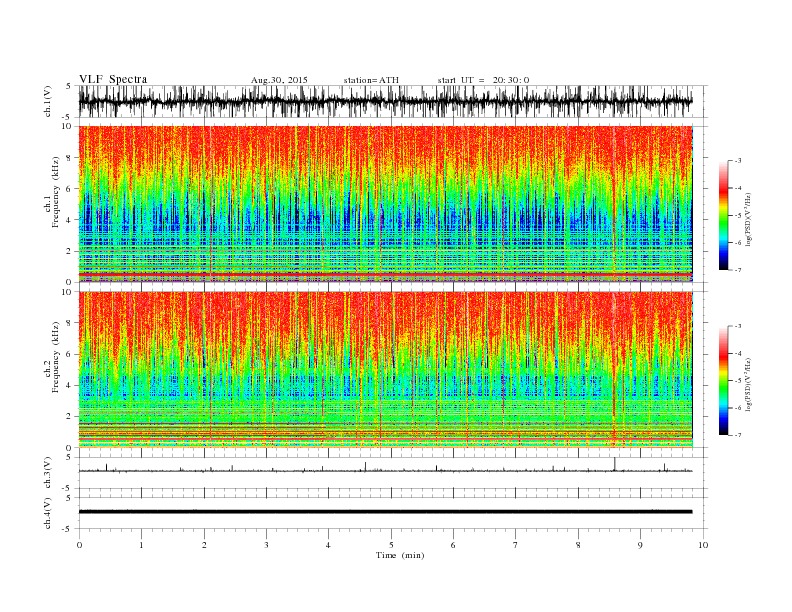
Task: Select the date text "Aug.30, 2015"
Action: pyautogui.click(x=279, y=80)
